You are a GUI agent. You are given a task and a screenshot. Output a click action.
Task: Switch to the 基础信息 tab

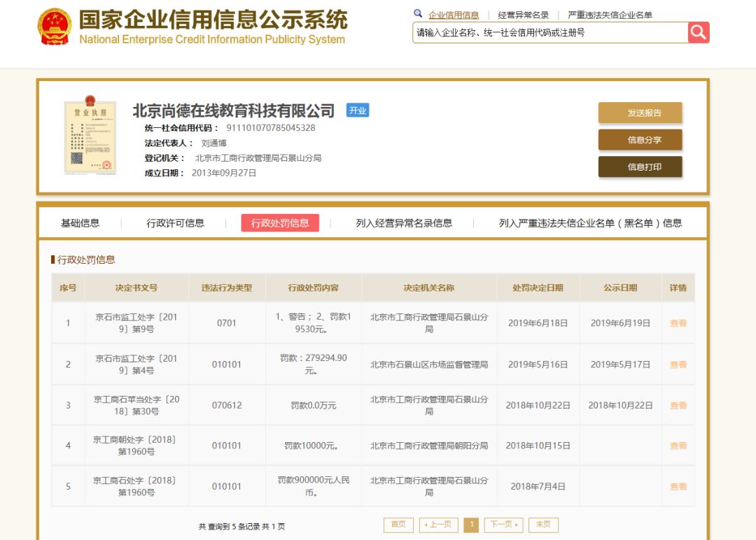pos(79,222)
